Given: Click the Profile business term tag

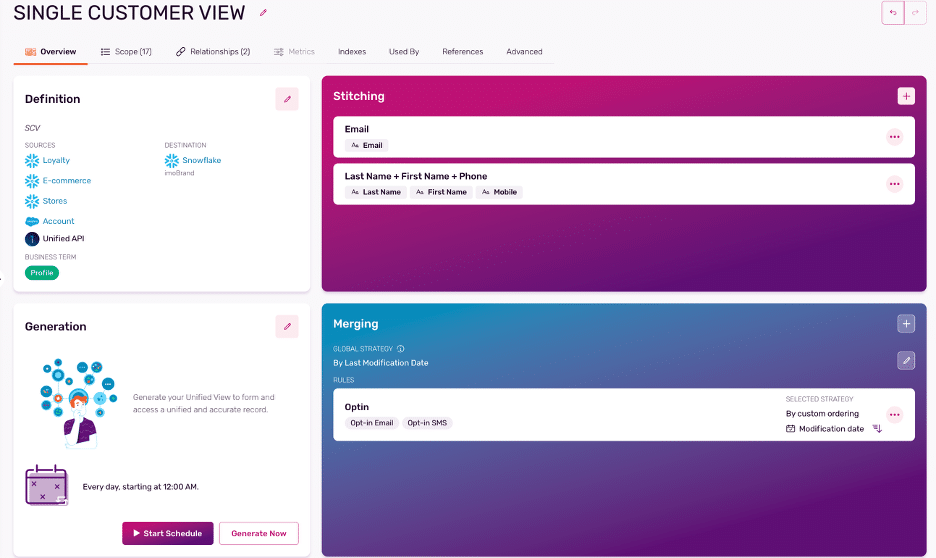Looking at the screenshot, I should click(x=42, y=273).
